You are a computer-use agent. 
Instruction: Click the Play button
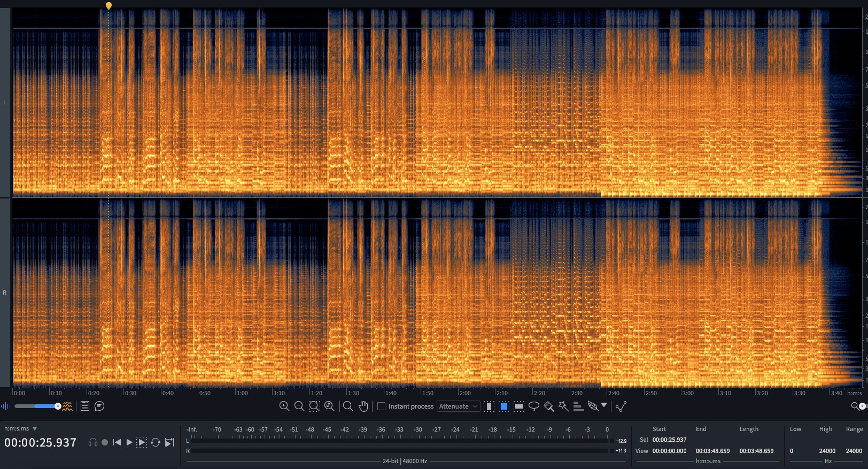point(129,442)
